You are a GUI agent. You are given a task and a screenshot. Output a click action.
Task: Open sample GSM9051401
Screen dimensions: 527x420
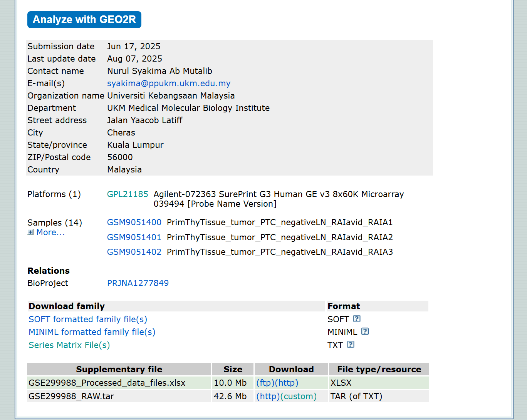pyautogui.click(x=134, y=238)
